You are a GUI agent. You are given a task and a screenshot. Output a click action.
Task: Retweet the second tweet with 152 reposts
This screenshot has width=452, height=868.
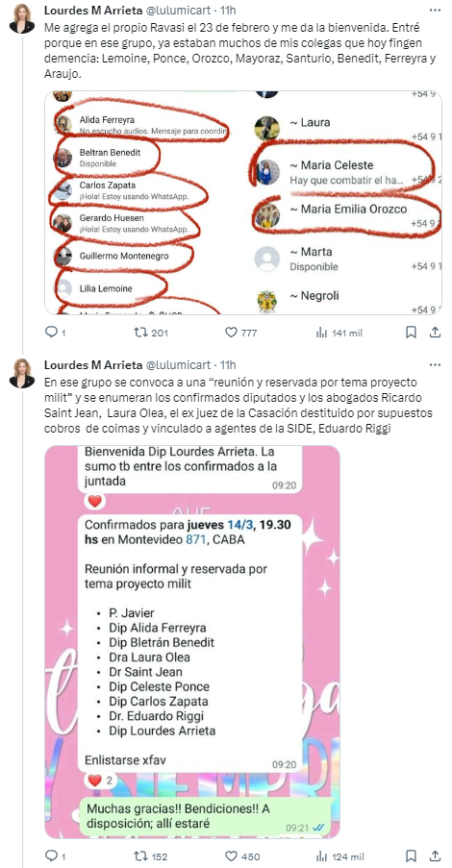click(151, 856)
